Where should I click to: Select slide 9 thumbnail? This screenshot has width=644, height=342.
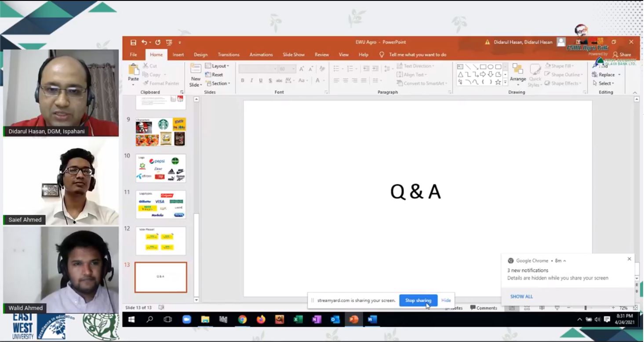point(160,132)
